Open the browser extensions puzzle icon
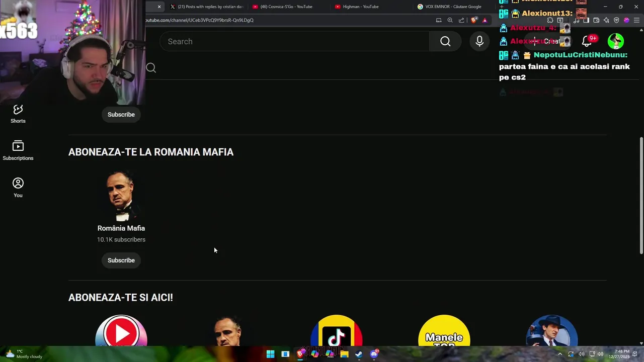 point(550,20)
